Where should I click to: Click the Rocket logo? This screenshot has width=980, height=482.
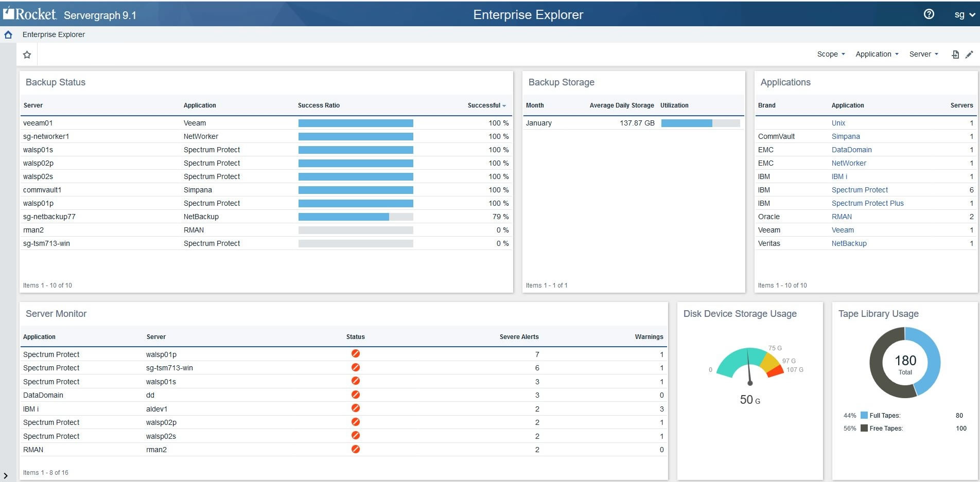tap(30, 14)
